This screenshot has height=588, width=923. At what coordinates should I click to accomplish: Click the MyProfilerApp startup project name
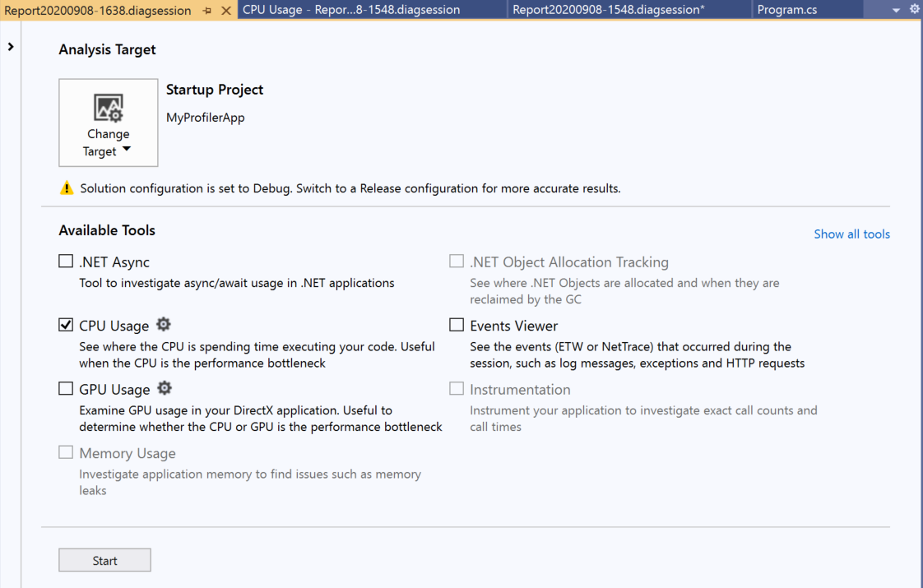[x=206, y=118]
